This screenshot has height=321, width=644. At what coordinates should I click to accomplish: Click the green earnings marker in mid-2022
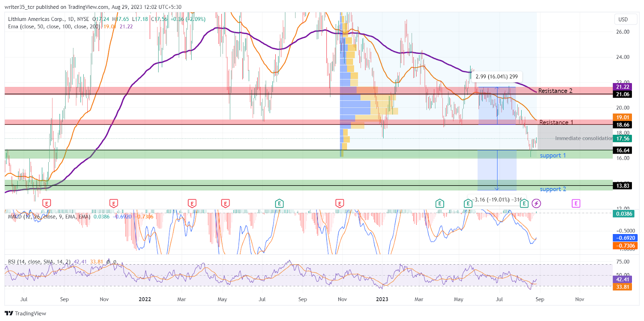(279, 204)
